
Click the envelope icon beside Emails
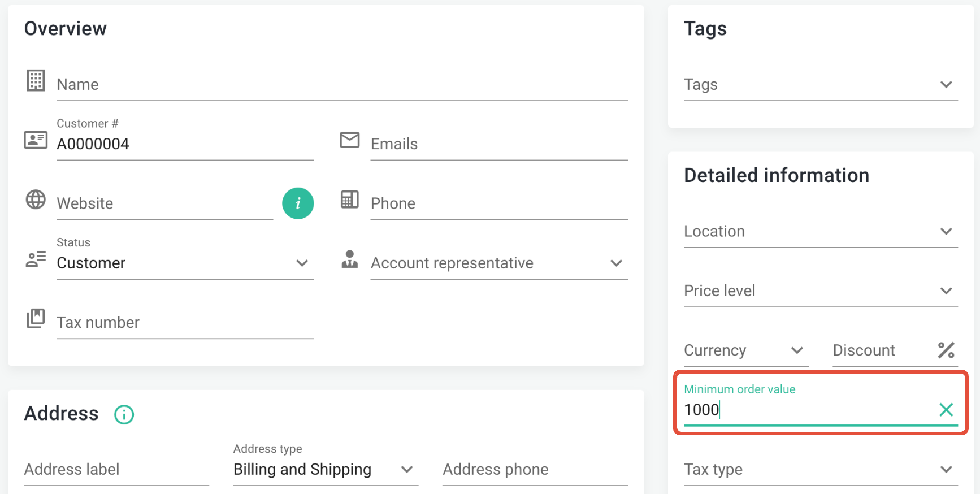[x=349, y=140]
